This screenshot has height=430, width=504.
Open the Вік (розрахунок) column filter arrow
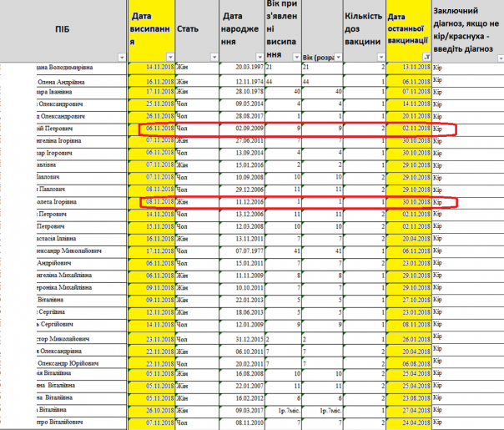point(339,57)
